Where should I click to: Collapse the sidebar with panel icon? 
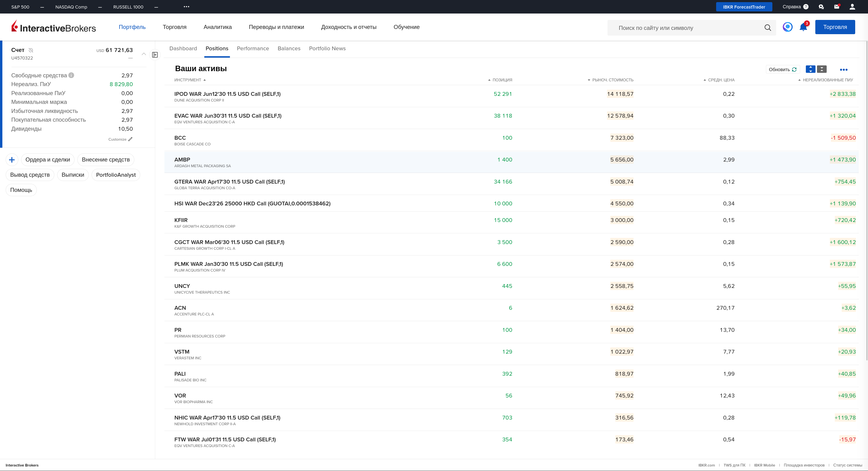coord(155,55)
